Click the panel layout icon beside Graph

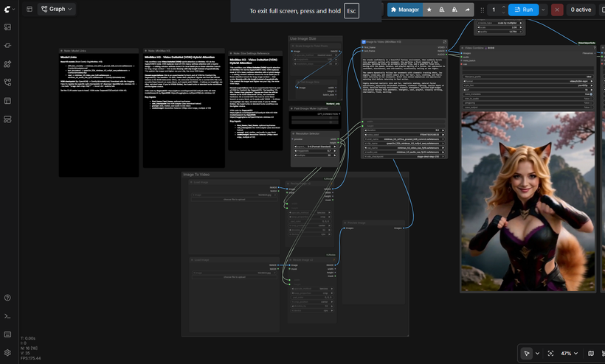click(x=30, y=9)
